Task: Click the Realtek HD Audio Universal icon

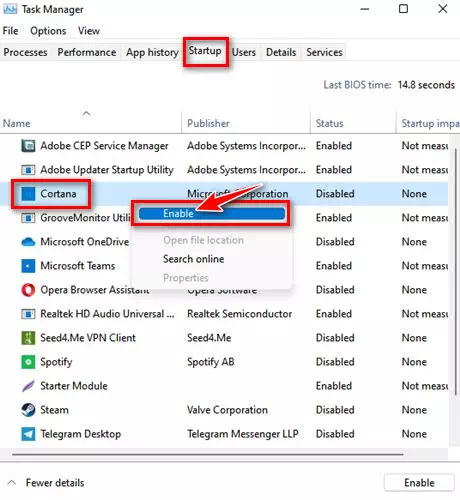Action: coord(28,314)
